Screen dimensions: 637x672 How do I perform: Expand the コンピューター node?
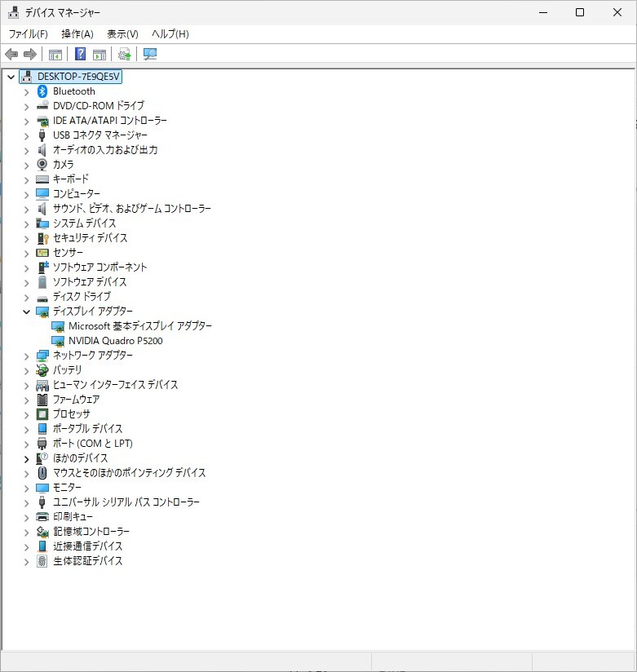[27, 195]
